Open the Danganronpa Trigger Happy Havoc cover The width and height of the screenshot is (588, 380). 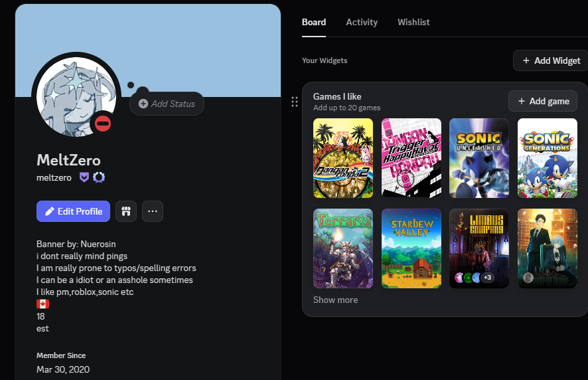[411, 158]
